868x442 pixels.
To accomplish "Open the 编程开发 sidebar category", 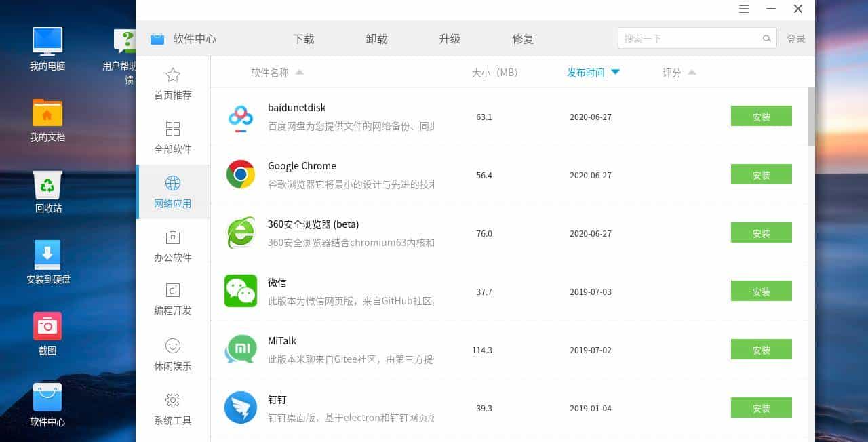I will coord(173,298).
